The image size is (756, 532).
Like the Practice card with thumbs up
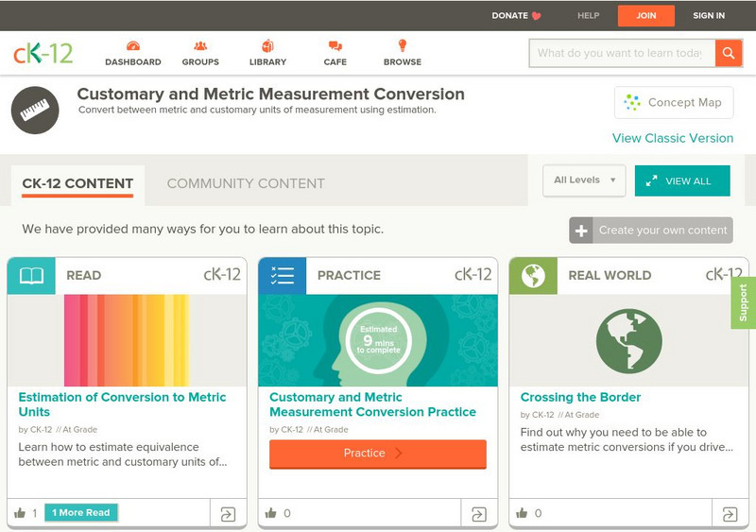pyautogui.click(x=271, y=513)
